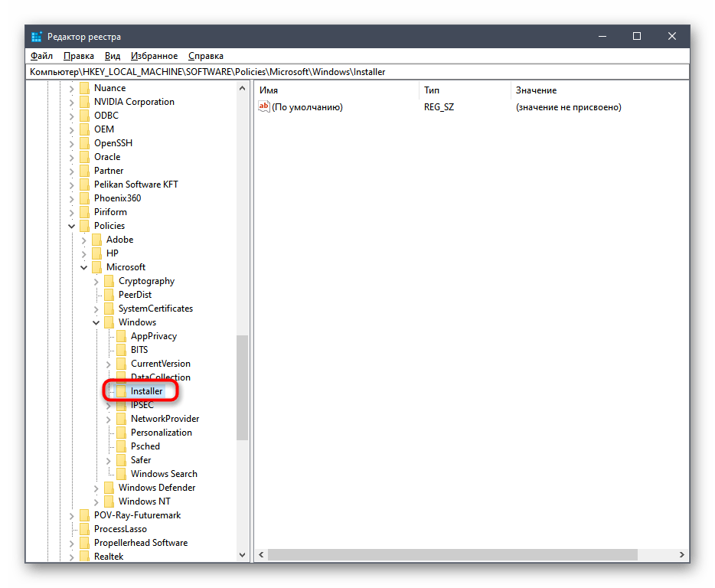The image size is (715, 588).
Task: Open the Файл menu
Action: pyautogui.click(x=41, y=56)
